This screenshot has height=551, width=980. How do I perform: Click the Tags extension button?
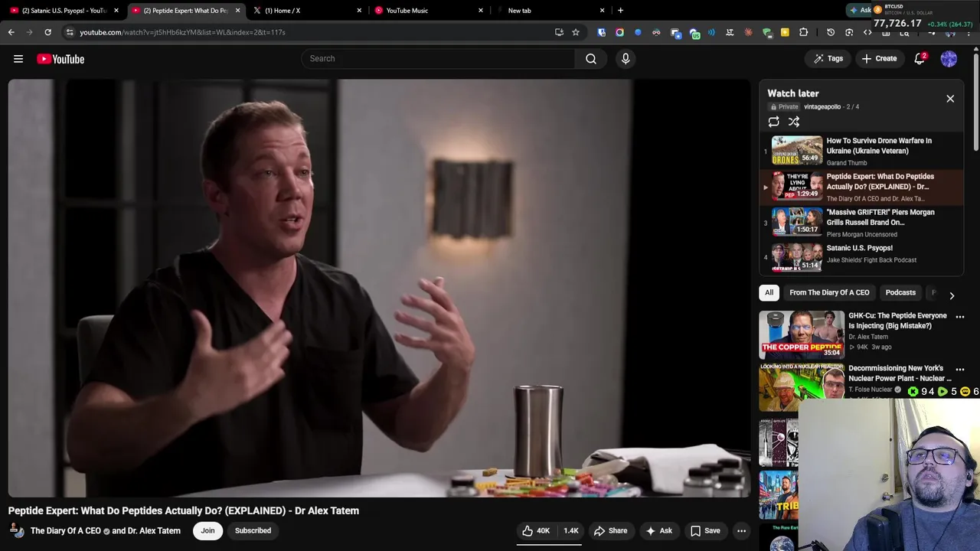(828, 59)
